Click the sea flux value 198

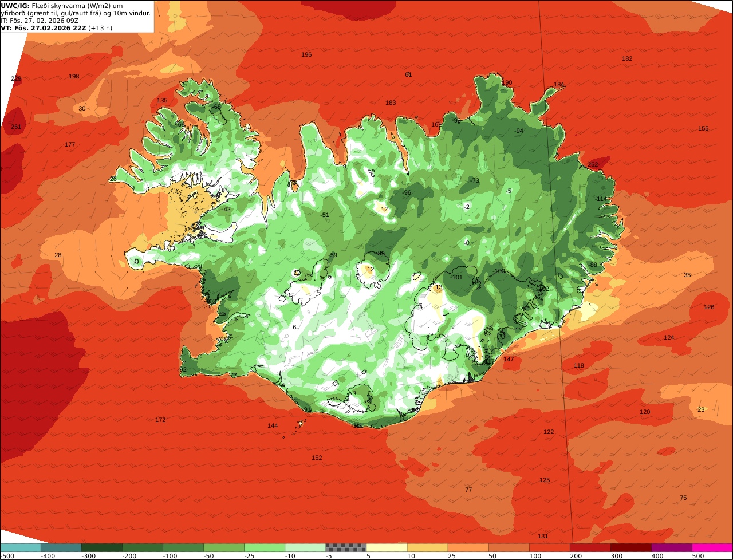[74, 76]
